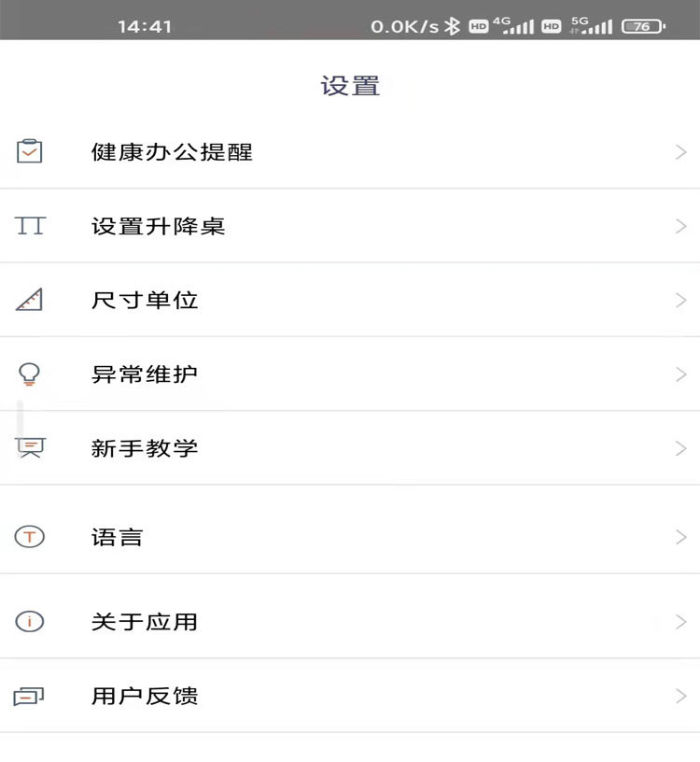Image resolution: width=700 pixels, height=762 pixels.
Task: Expand 健康办公提醒 using its right chevron
Action: (680, 151)
